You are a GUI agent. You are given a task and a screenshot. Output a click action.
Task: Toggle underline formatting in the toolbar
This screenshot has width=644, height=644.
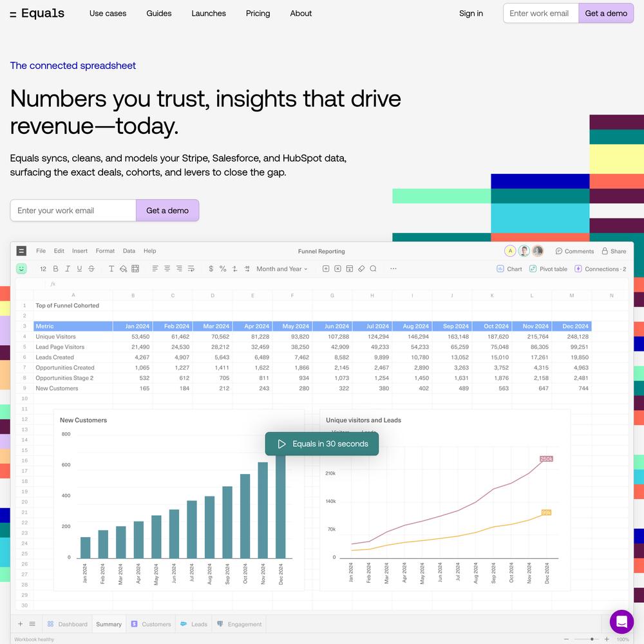pyautogui.click(x=79, y=269)
